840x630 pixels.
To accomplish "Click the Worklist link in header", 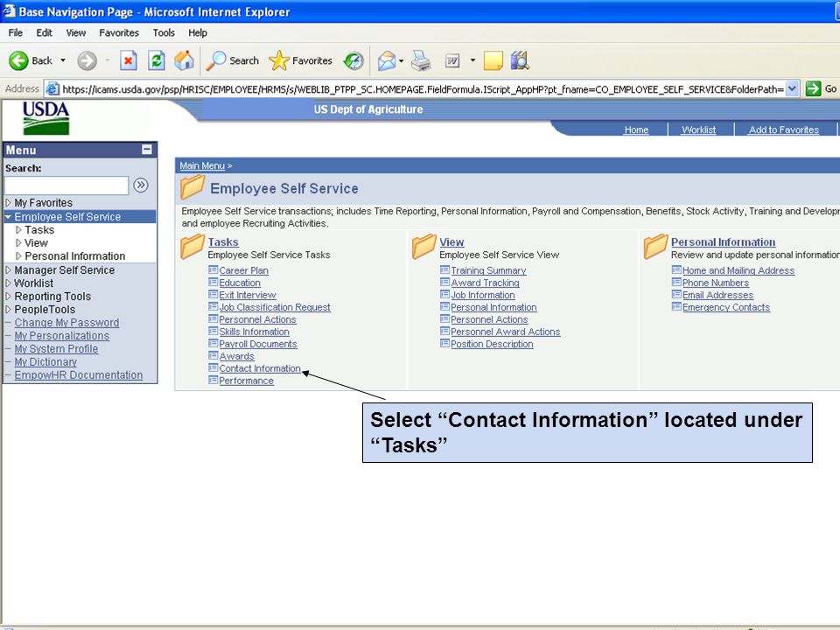I will click(x=698, y=129).
